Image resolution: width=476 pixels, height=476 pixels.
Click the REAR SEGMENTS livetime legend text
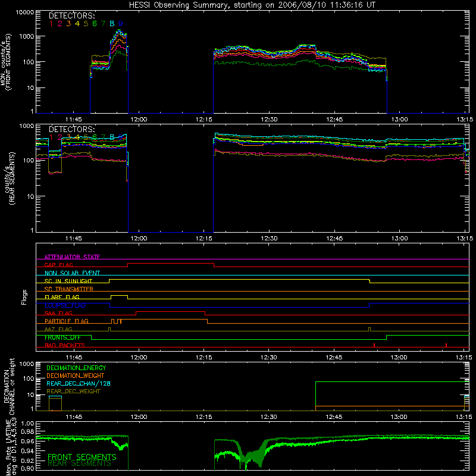pyautogui.click(x=79, y=464)
